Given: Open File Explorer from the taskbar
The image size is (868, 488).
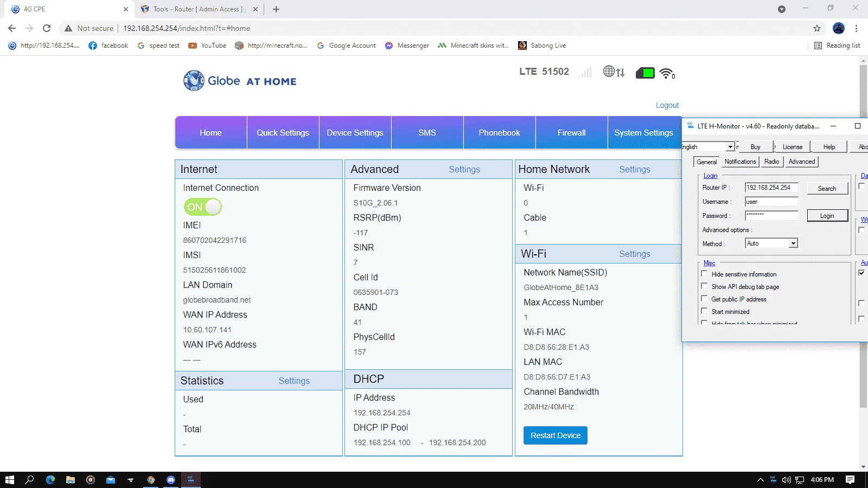Looking at the screenshot, I should coord(71,480).
